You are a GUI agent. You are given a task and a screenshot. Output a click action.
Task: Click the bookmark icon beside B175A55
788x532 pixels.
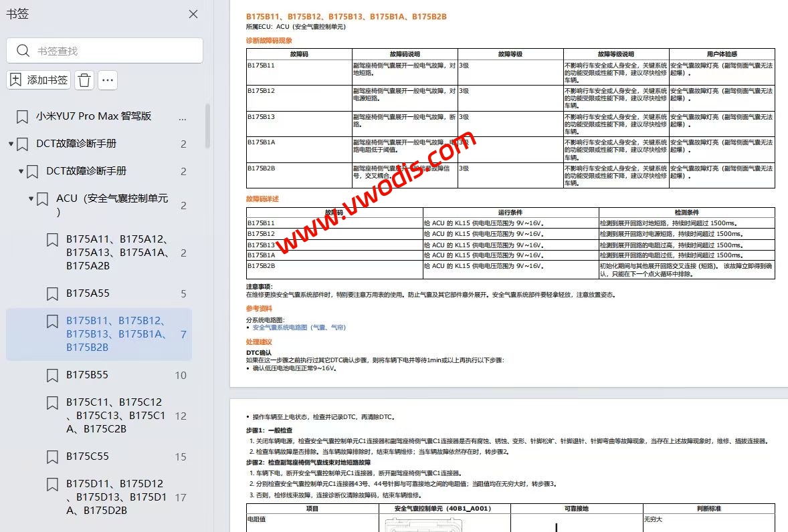[52, 293]
